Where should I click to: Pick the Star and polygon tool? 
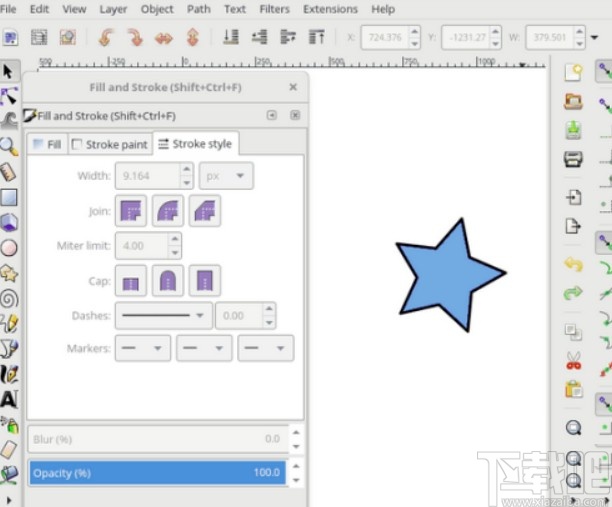pyautogui.click(x=9, y=272)
